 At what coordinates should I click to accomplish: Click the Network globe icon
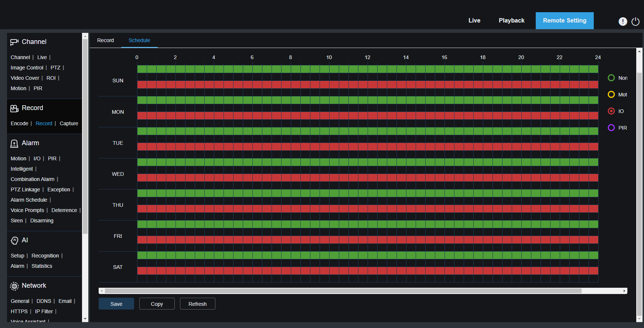[14, 286]
